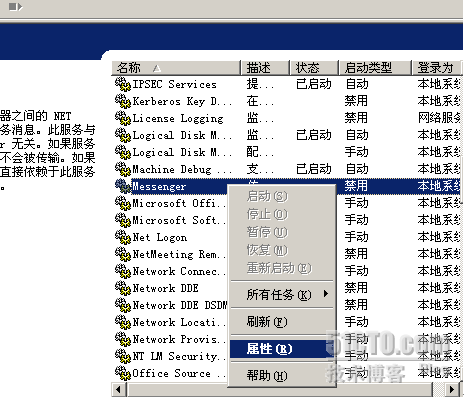464x397 pixels.
Task: Select the Office Source ... service name
Action: click(179, 373)
